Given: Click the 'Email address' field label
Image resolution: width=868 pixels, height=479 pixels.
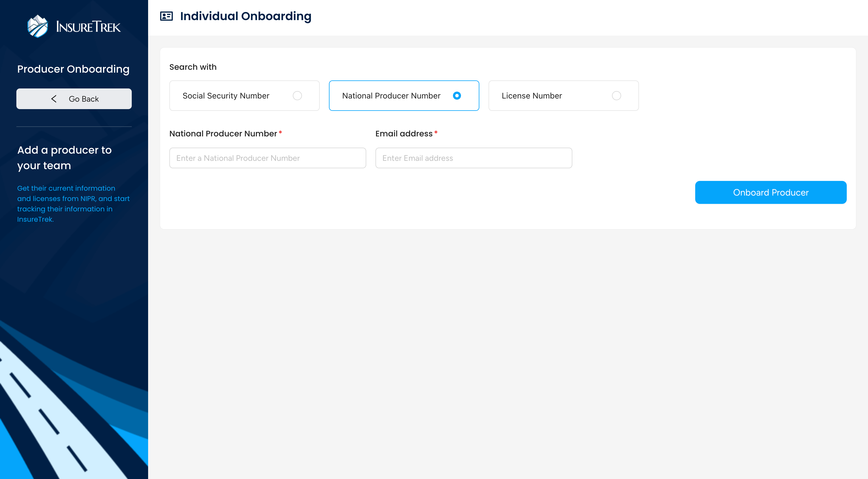Looking at the screenshot, I should click(404, 134).
